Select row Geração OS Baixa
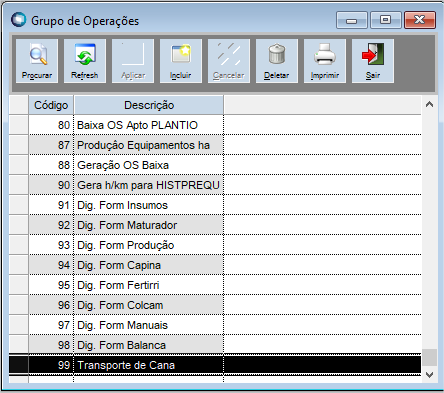 point(215,165)
